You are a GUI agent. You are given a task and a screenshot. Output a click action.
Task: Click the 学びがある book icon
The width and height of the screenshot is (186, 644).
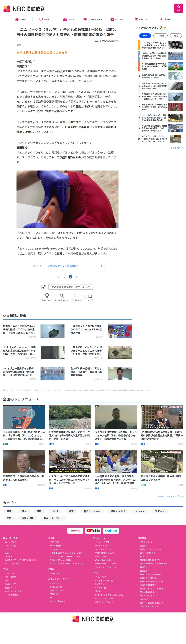click(77, 296)
